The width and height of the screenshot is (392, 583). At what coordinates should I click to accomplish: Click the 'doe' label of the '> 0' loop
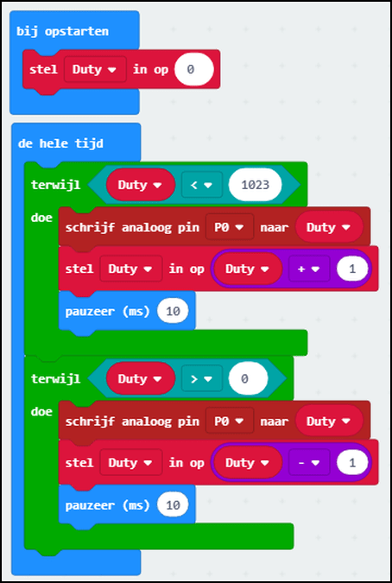(x=41, y=412)
